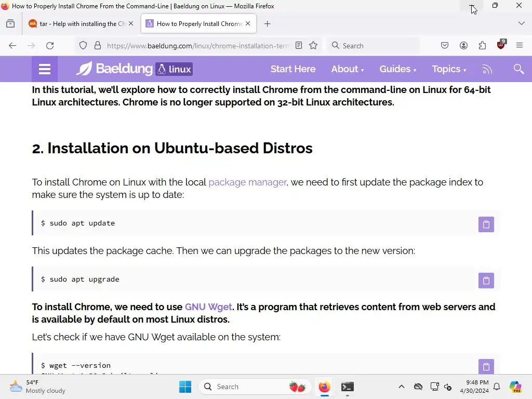Go to Baeldung Linux home logo
This screenshot has height=399, width=532.
tap(135, 69)
